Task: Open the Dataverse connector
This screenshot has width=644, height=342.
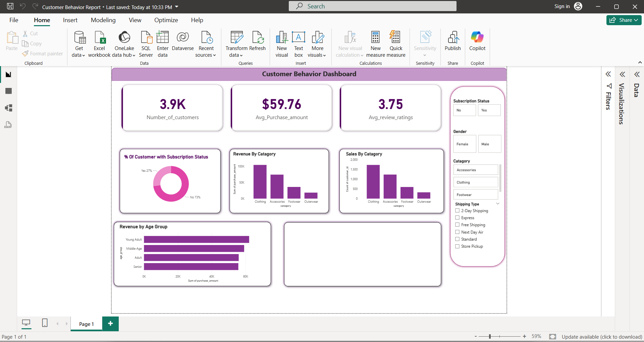Action: pyautogui.click(x=183, y=41)
